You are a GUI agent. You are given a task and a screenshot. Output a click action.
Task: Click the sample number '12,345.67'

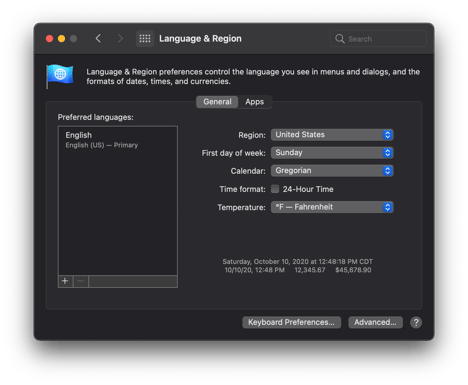point(310,270)
